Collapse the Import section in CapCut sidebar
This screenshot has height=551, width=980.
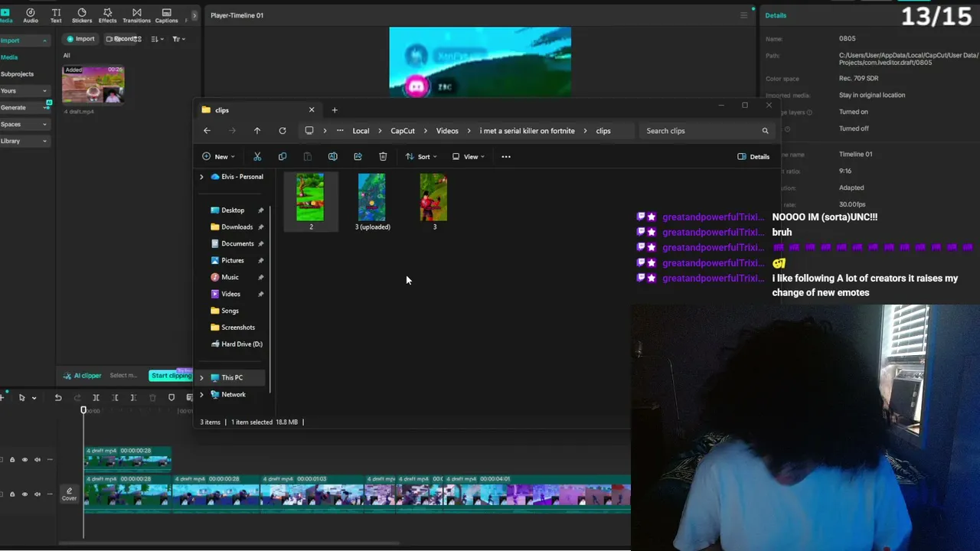point(44,41)
